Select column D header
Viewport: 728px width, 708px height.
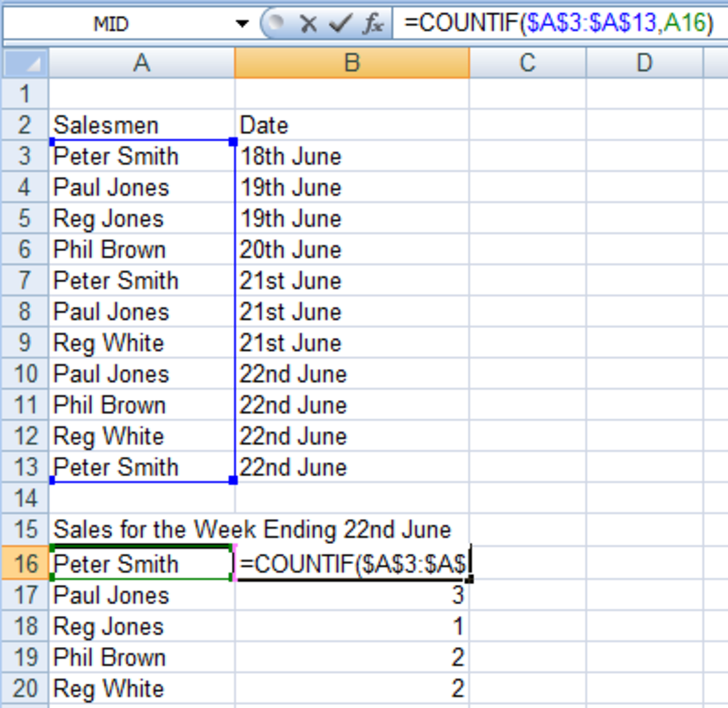pos(644,63)
